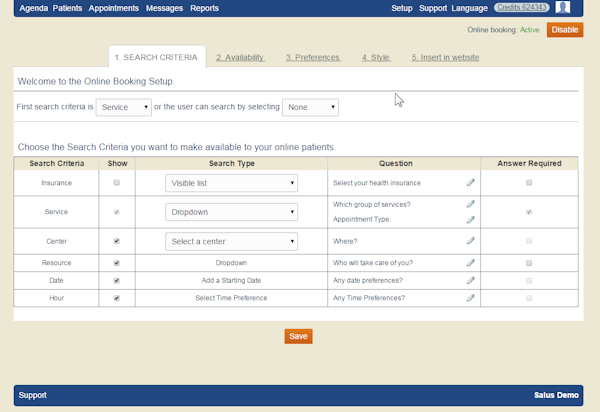Click 'Salus Demo' in the footer

tap(556, 395)
